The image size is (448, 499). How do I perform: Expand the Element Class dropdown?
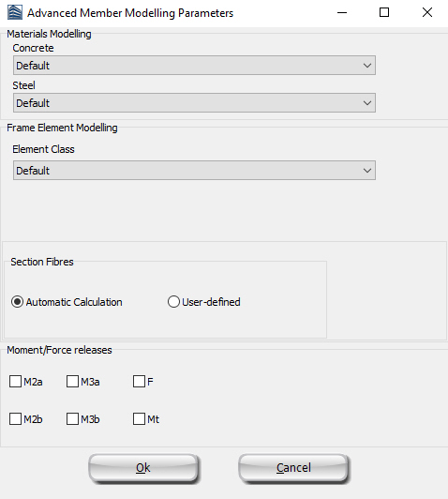pyautogui.click(x=194, y=171)
